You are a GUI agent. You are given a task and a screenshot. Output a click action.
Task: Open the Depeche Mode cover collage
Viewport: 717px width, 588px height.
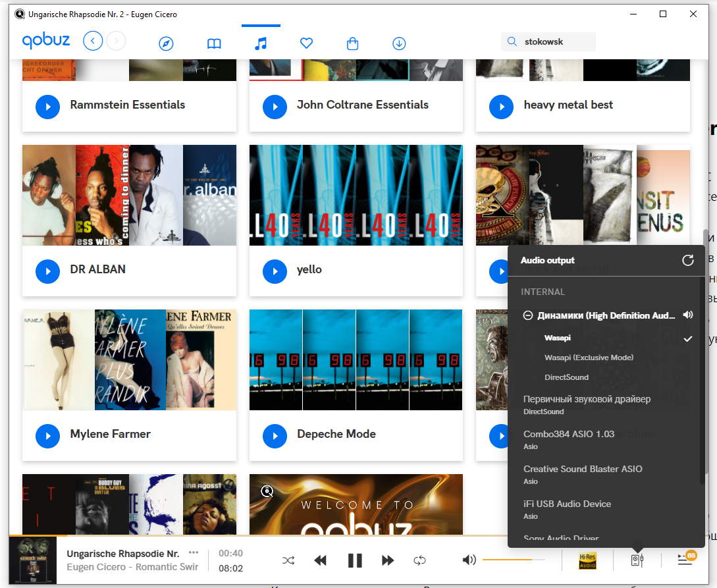tap(356, 360)
